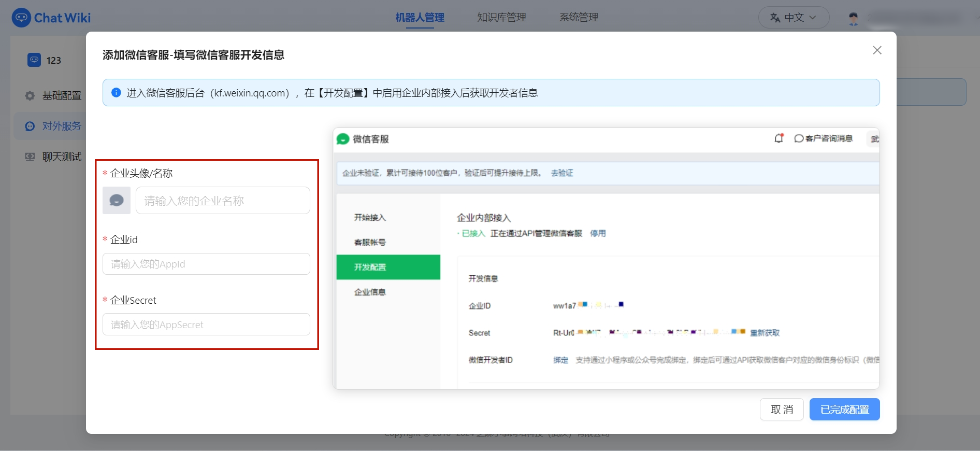Click the notice text mentioning kf.weixin.qq.com
This screenshot has width=980, height=451.
pyautogui.click(x=332, y=93)
